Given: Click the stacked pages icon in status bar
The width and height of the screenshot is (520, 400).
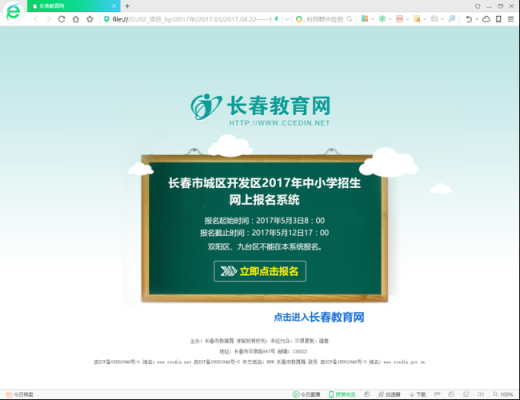Looking at the screenshot, I should click(x=451, y=394).
